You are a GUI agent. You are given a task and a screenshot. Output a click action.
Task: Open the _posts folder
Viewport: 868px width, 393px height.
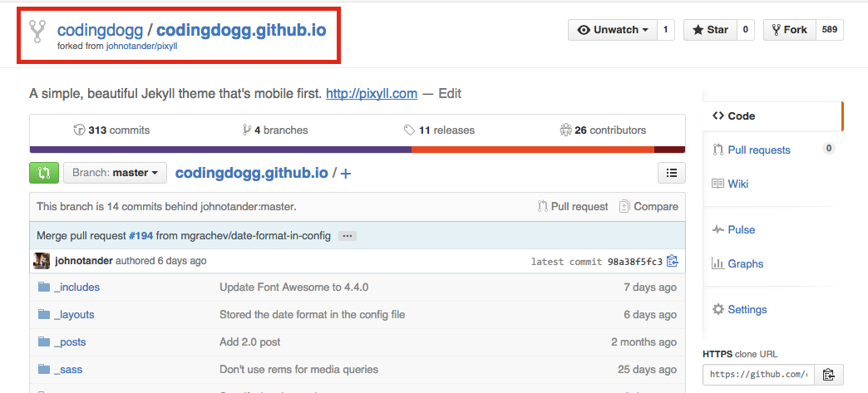(x=70, y=341)
